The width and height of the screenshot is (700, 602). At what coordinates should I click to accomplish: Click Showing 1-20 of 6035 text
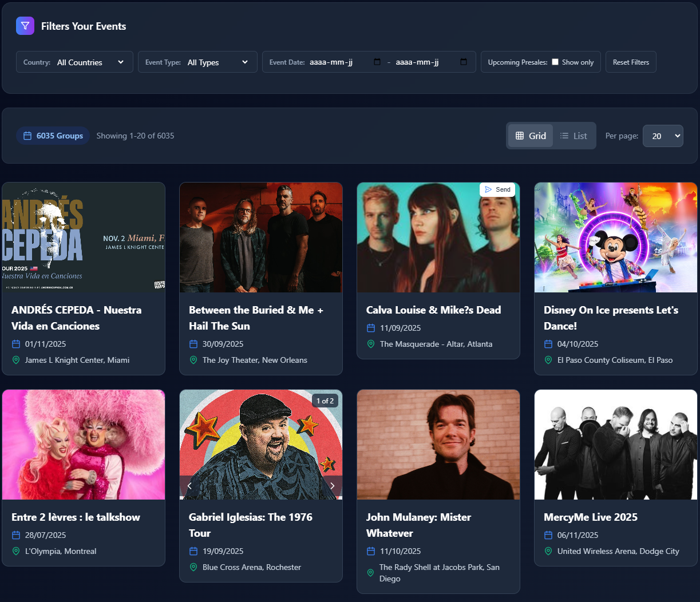135,136
